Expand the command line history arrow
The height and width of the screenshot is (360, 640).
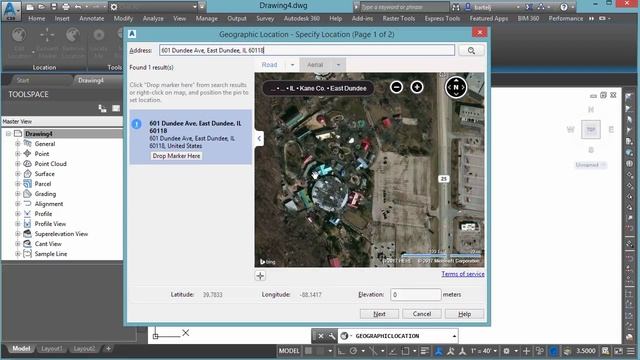coord(454,336)
